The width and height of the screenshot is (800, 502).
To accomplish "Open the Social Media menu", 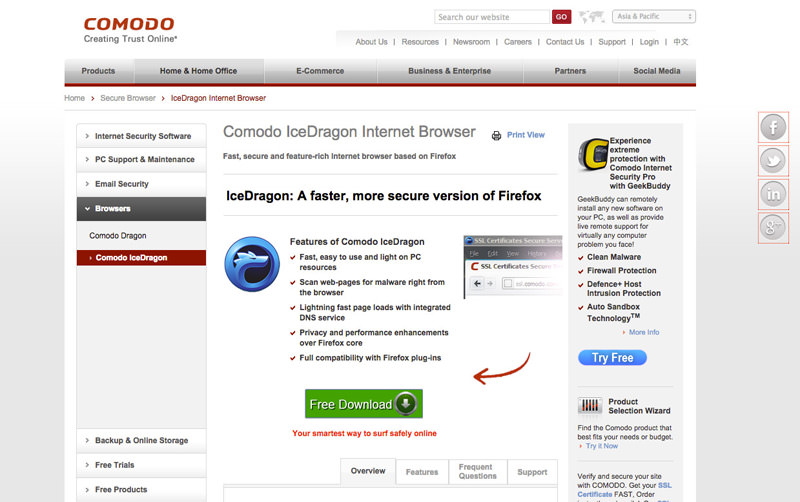I will pos(657,71).
